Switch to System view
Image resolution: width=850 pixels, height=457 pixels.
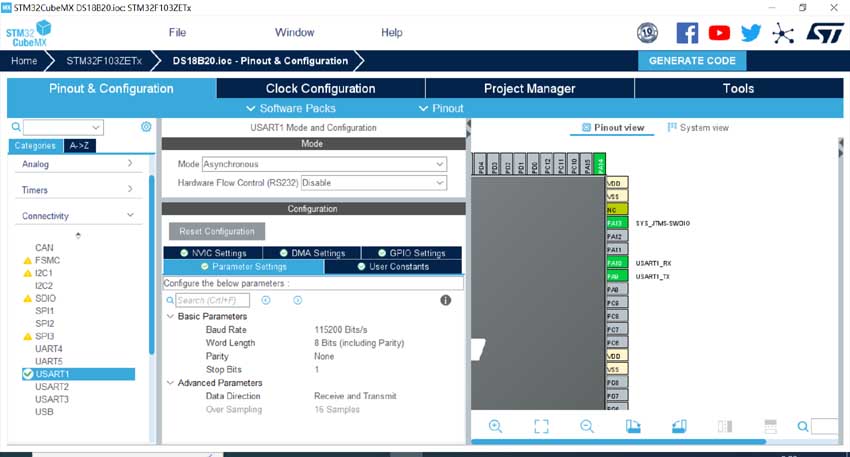698,128
